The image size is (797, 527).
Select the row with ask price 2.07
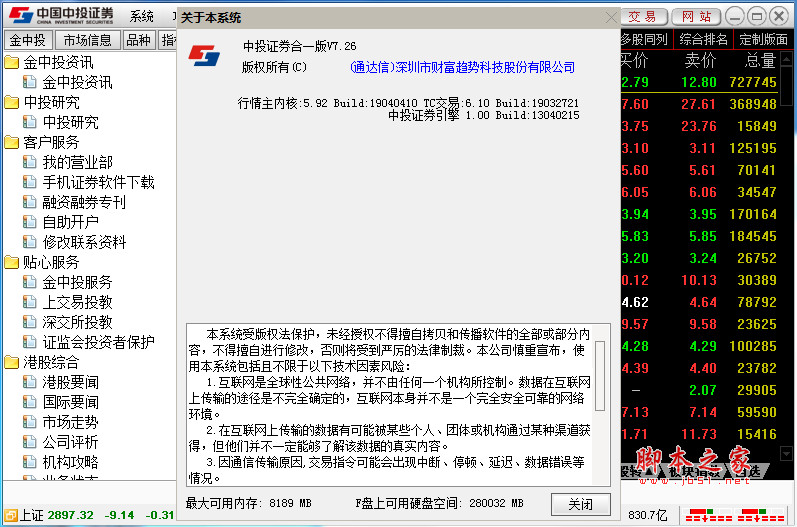(x=699, y=390)
